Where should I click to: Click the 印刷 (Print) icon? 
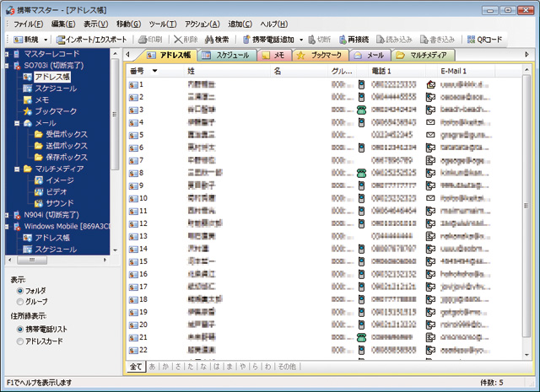143,40
